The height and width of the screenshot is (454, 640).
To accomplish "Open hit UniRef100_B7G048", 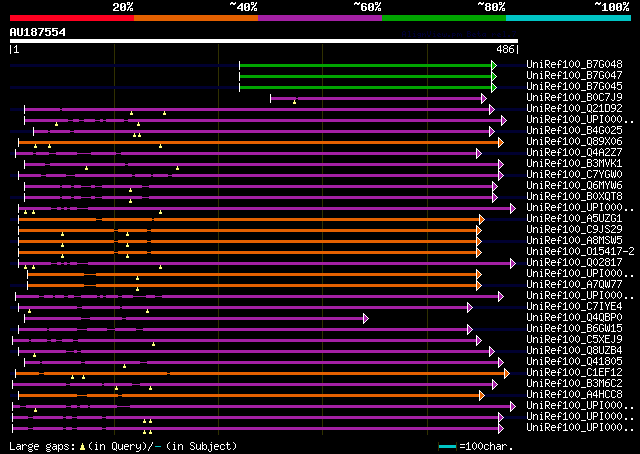I will (x=574, y=64).
